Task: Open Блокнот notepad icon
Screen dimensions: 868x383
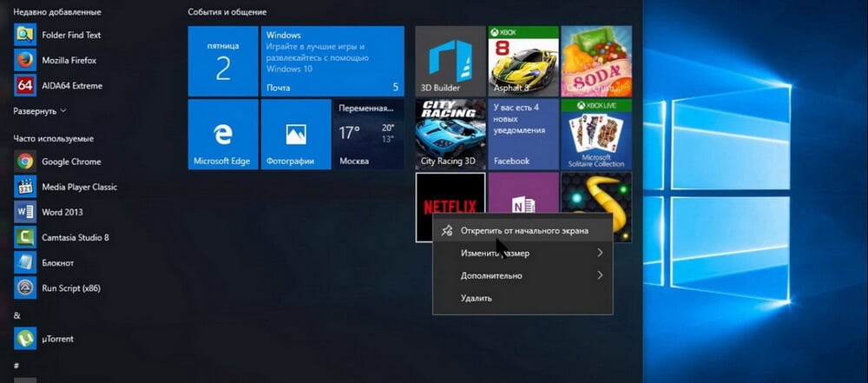Action: click(25, 263)
